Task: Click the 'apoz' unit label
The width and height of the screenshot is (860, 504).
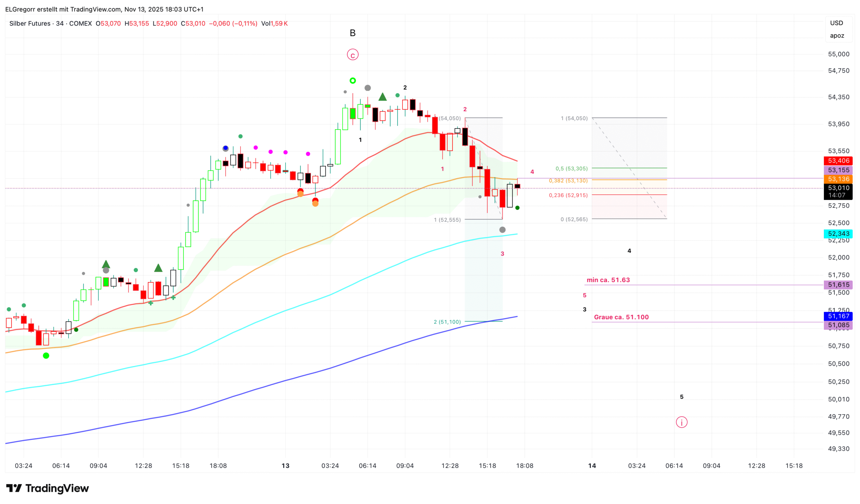Action: tap(837, 36)
